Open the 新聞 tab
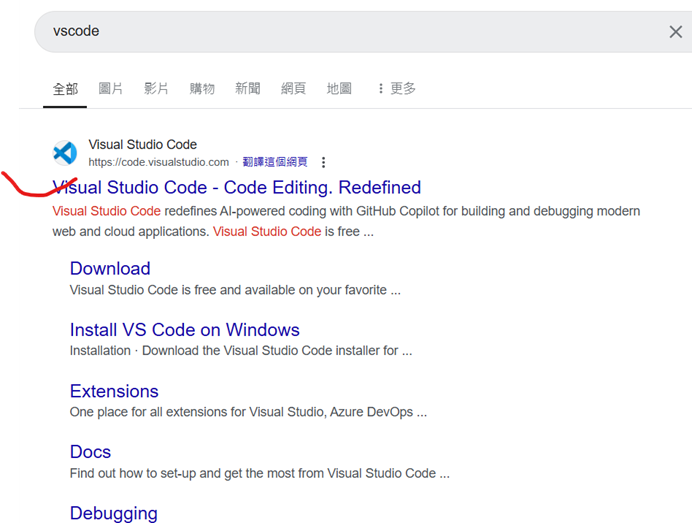The height and width of the screenshot is (523, 692). (248, 88)
